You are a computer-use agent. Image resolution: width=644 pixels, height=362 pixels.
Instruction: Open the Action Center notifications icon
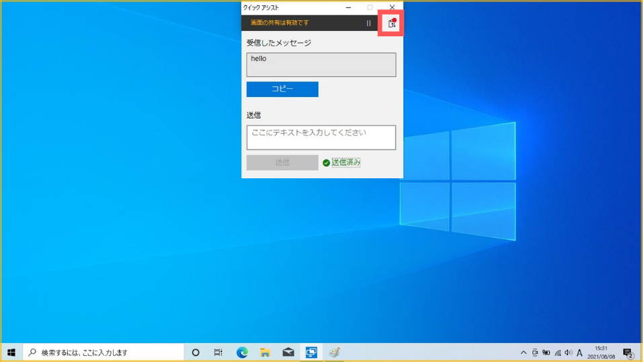click(x=628, y=353)
